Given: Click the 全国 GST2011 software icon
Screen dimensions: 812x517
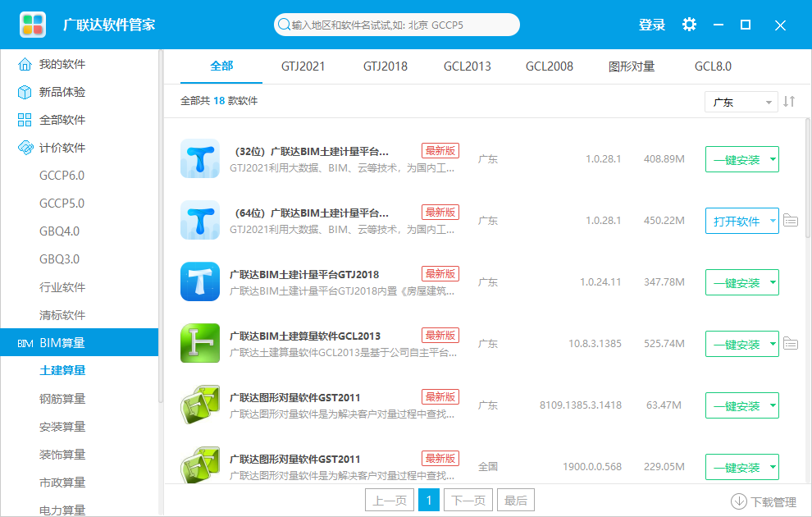Looking at the screenshot, I should 200,464.
